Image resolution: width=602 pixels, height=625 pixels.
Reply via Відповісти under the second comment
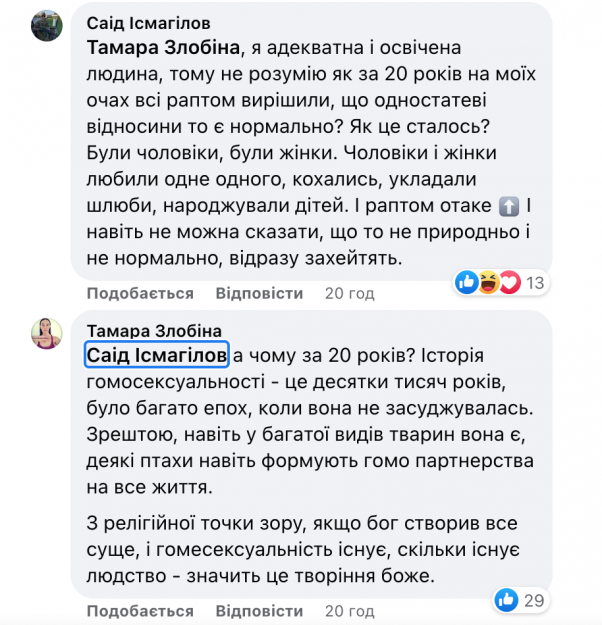click(x=259, y=610)
